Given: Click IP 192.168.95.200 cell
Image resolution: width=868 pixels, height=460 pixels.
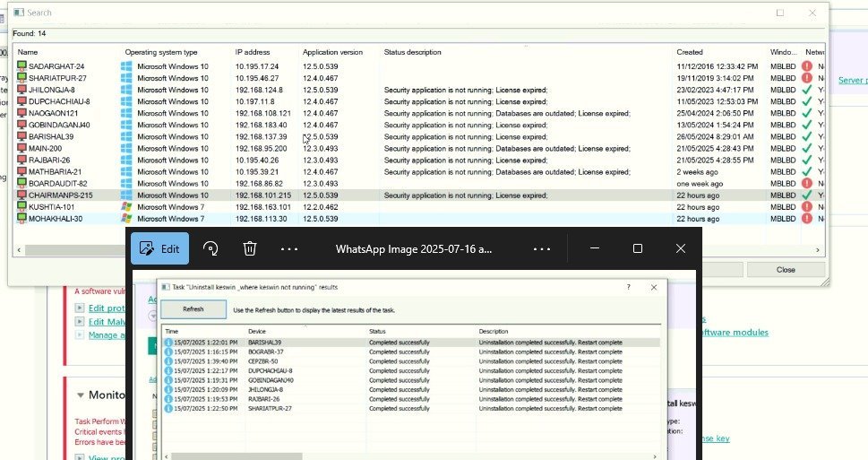Looking at the screenshot, I should coord(262,149).
